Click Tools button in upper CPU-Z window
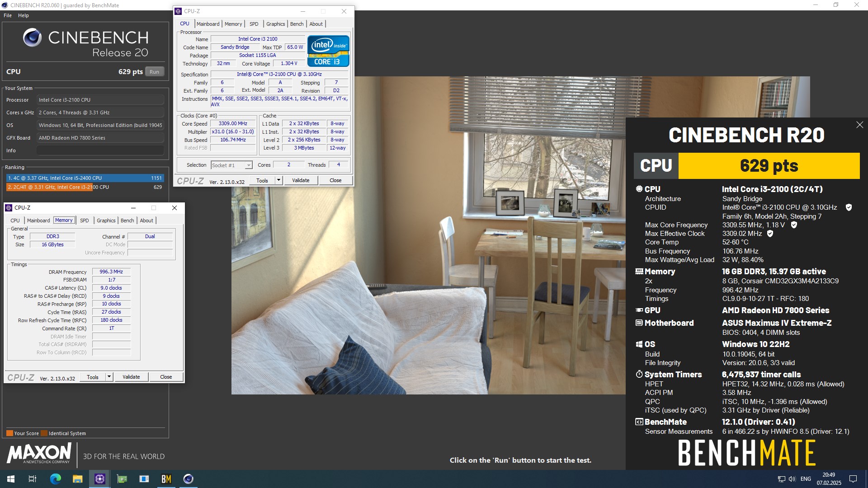This screenshot has width=868, height=488. click(x=262, y=180)
